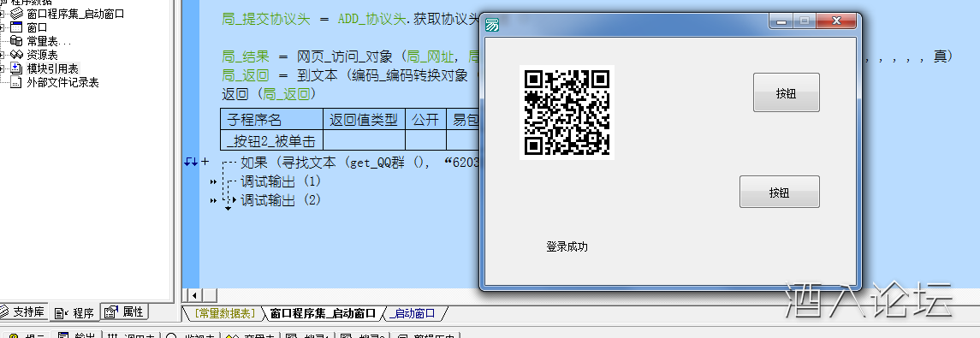Click the 常量表 cylinder icon
980x338 pixels.
17,41
